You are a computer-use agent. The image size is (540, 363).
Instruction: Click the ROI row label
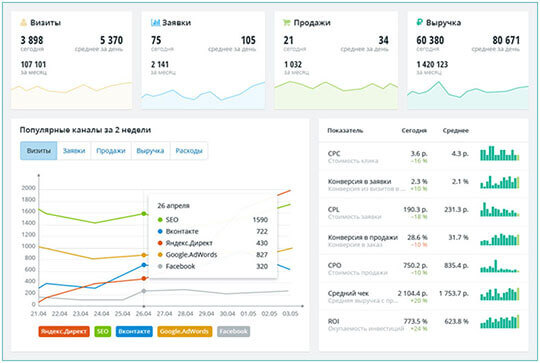coord(333,321)
